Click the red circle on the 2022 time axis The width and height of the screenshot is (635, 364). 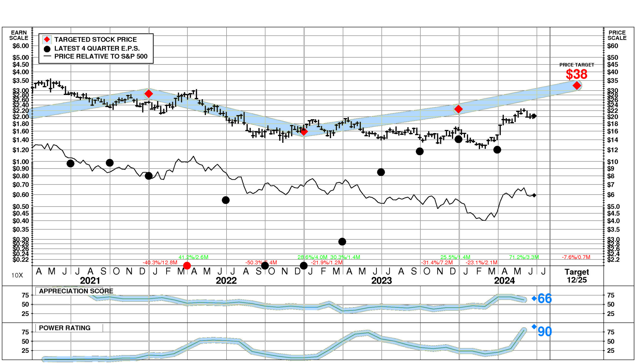point(187,266)
